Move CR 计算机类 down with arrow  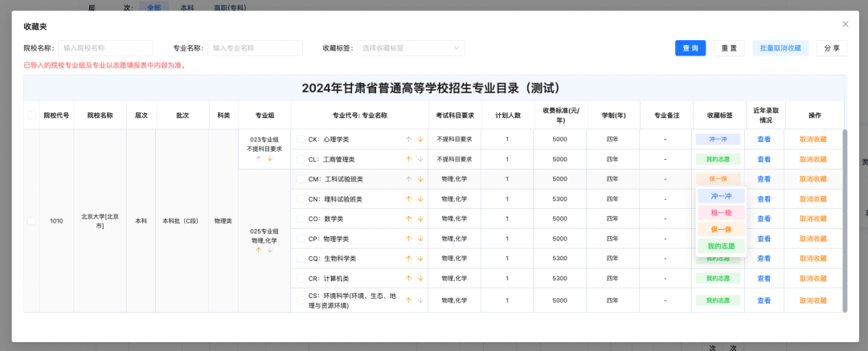(x=420, y=279)
